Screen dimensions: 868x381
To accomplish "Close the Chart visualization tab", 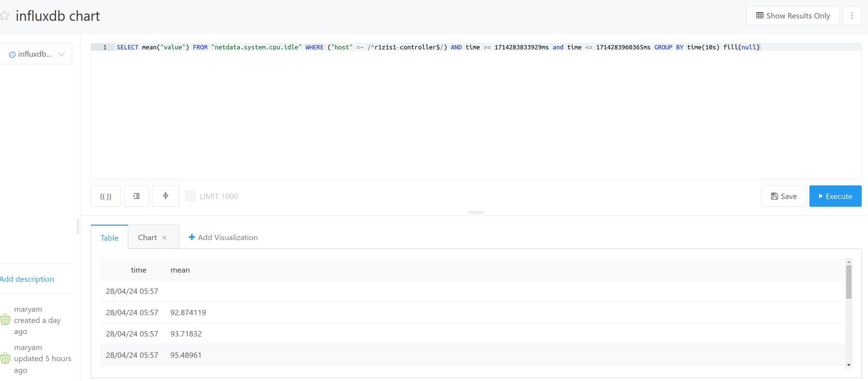I will pyautogui.click(x=165, y=238).
